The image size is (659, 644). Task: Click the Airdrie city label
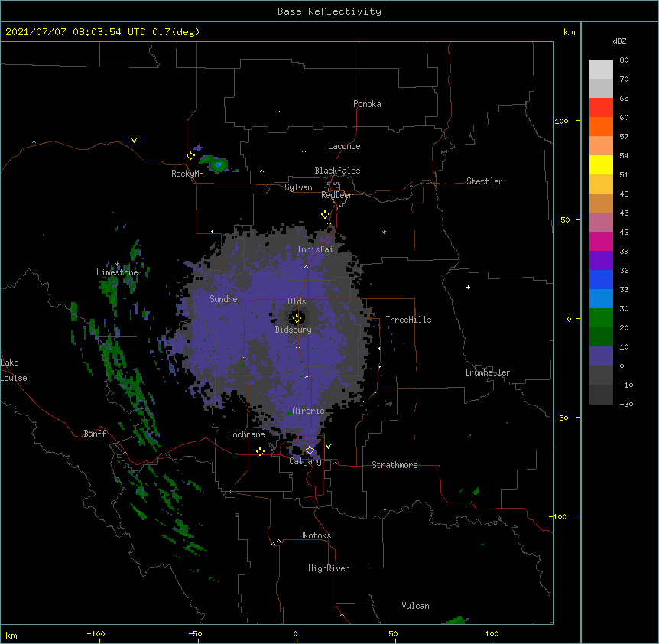tap(309, 411)
